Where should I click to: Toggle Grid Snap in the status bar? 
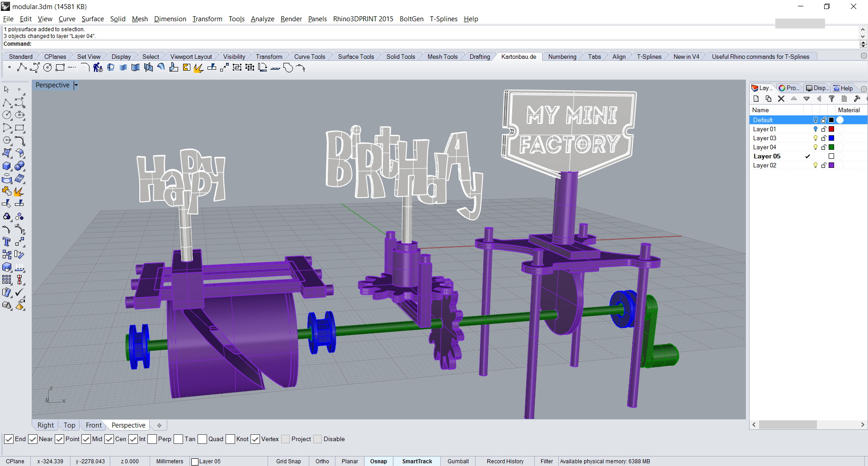[288, 461]
